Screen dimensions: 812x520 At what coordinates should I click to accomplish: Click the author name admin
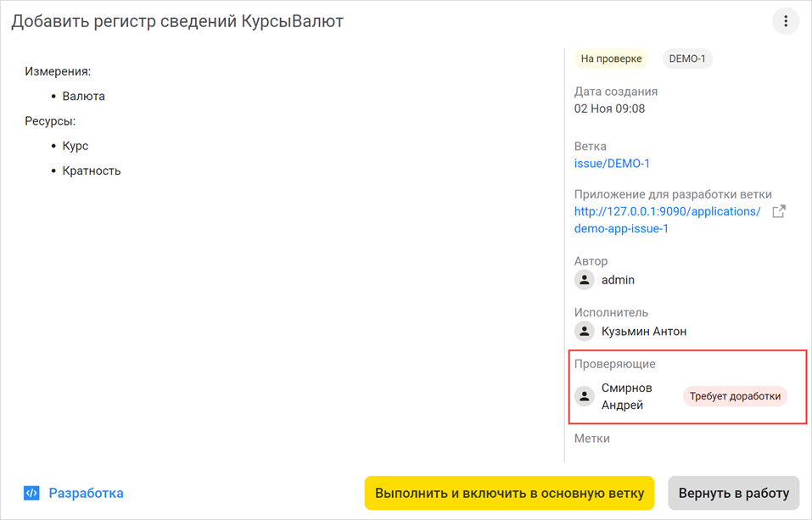coord(619,279)
